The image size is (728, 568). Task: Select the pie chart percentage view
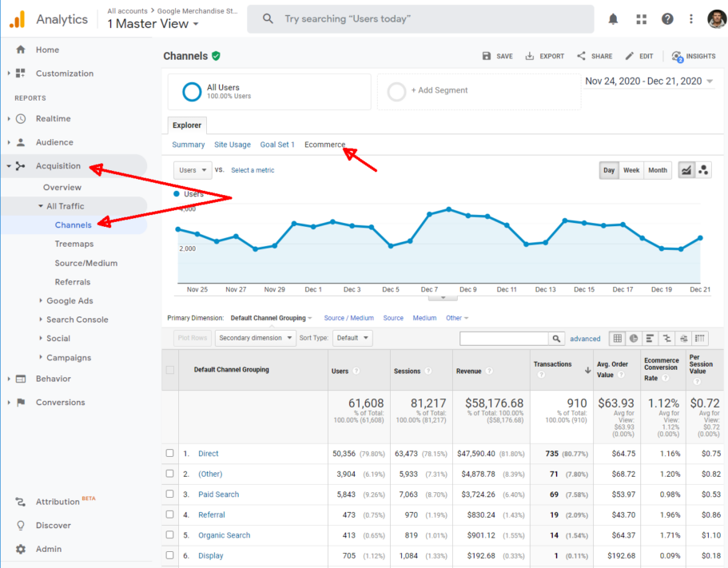(633, 339)
